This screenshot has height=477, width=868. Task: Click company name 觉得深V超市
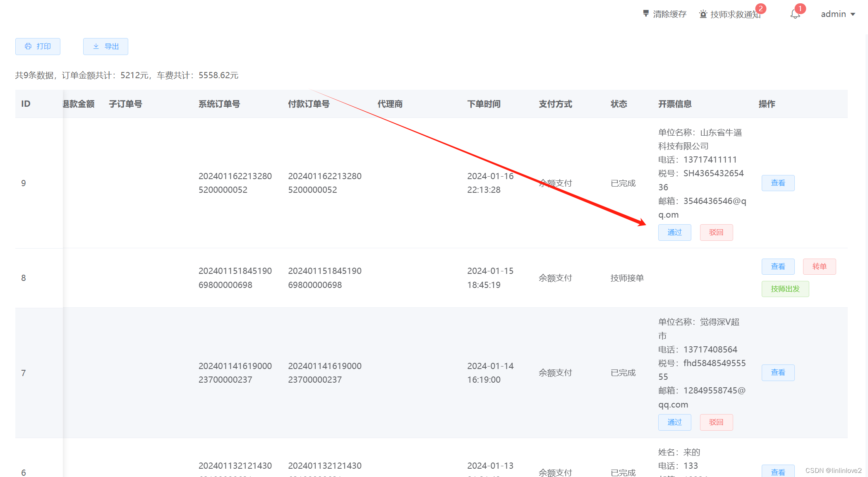pyautogui.click(x=699, y=329)
